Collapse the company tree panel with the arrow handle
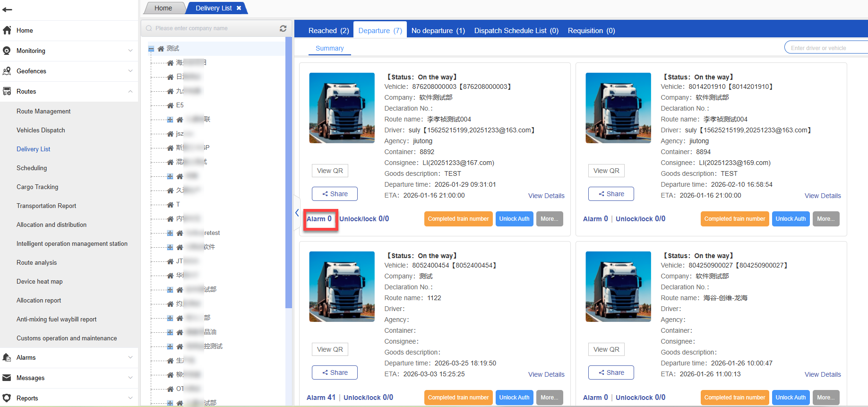Viewport: 868px width, 407px height. (x=297, y=213)
